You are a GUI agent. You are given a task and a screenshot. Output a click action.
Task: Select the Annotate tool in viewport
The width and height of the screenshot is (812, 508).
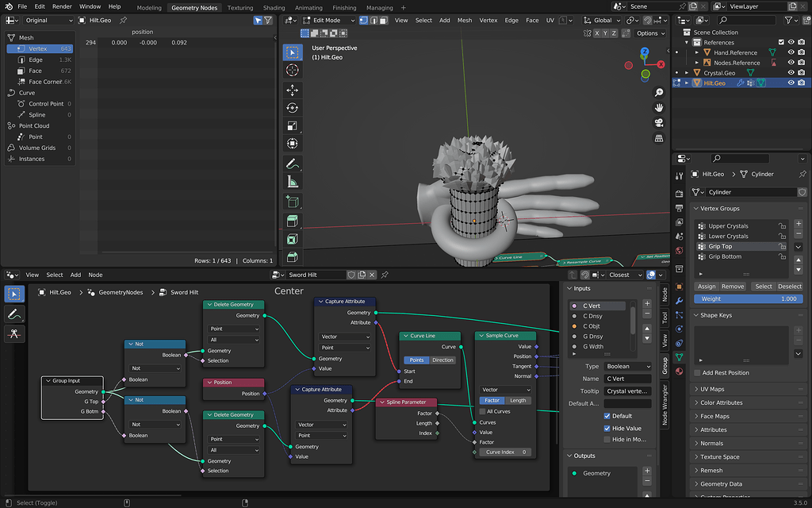292,164
